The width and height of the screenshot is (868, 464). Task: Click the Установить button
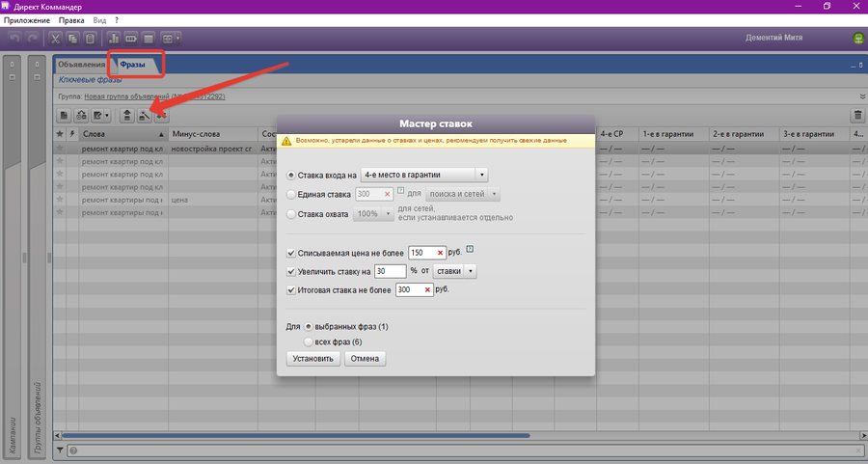click(313, 359)
